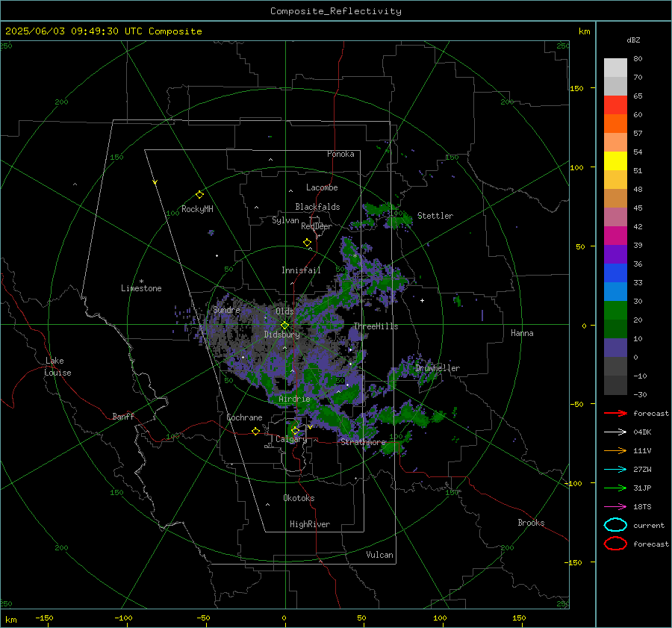672x628 pixels.
Task: Click the yellow diamond marker below Cochrane
Action: coord(255,431)
